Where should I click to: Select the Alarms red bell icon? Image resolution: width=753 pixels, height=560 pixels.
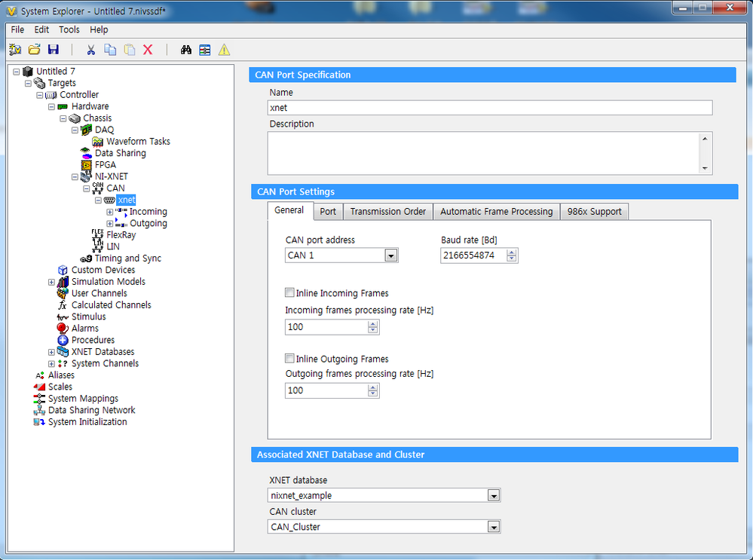63,328
